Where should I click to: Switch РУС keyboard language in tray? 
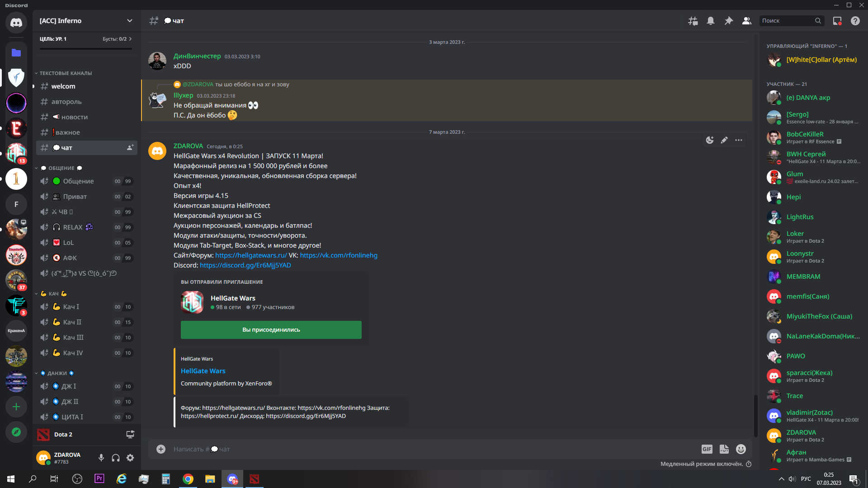(x=806, y=479)
